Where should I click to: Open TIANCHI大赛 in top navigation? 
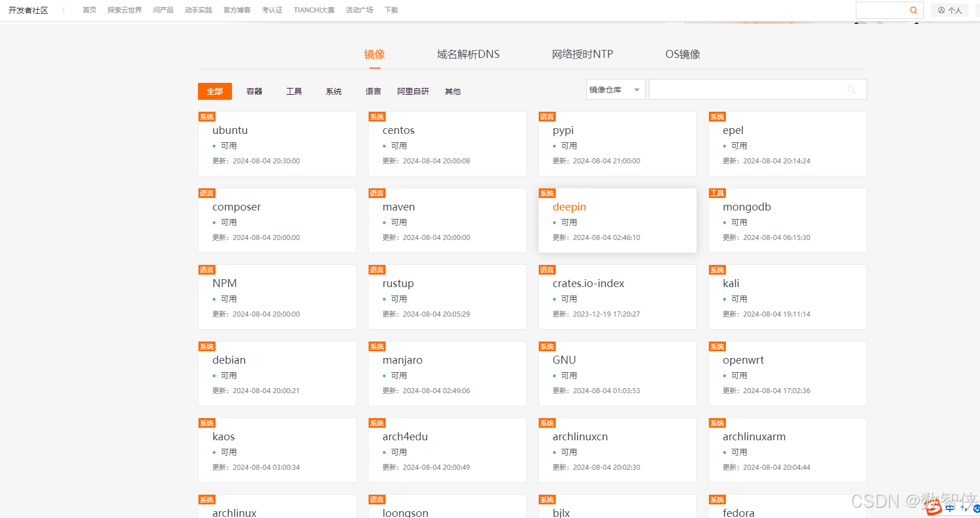click(314, 10)
